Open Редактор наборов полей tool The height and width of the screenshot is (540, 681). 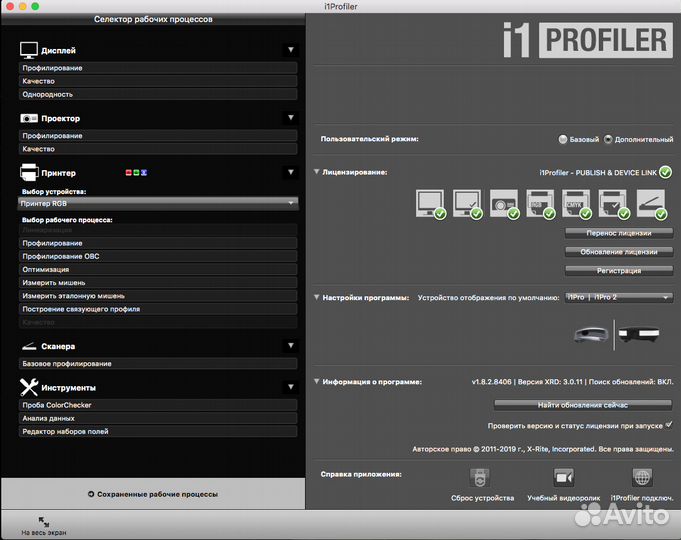158,431
